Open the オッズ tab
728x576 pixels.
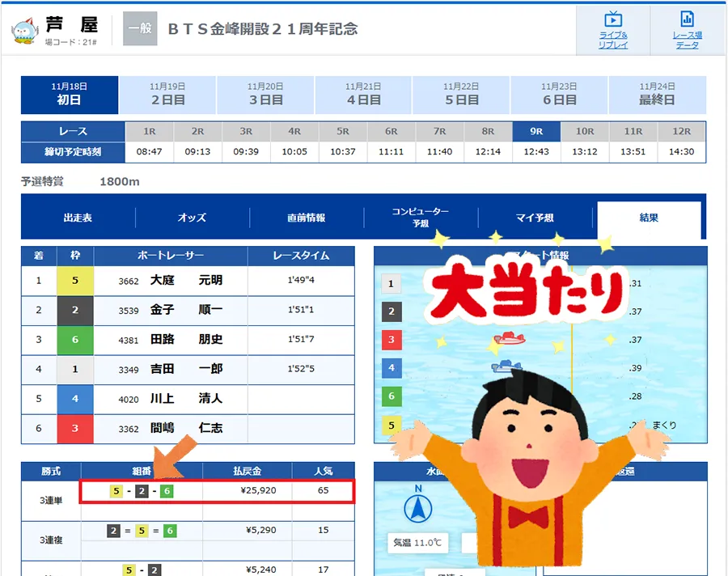click(x=192, y=218)
